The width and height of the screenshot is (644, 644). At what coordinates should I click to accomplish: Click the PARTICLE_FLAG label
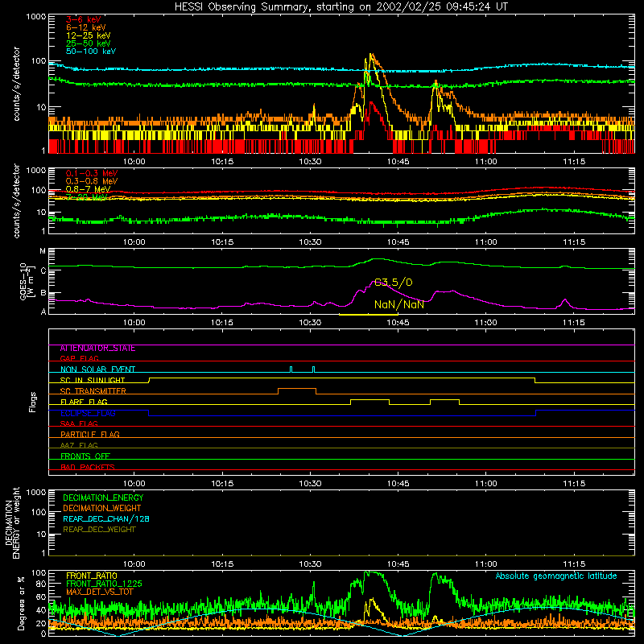[x=90, y=434]
